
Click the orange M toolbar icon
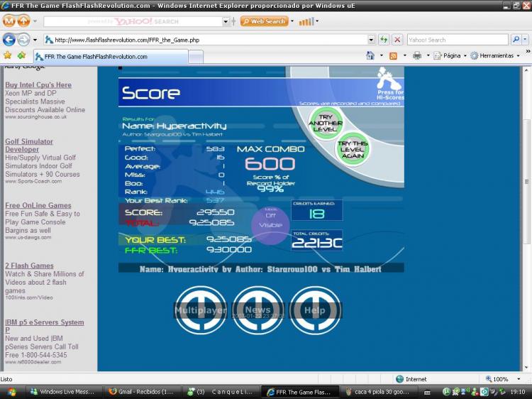(x=9, y=21)
